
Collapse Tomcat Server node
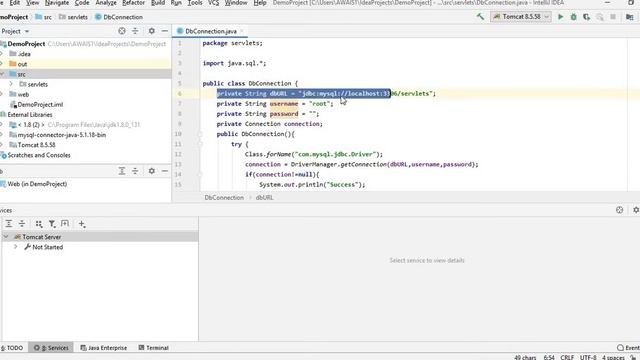coord(6,237)
